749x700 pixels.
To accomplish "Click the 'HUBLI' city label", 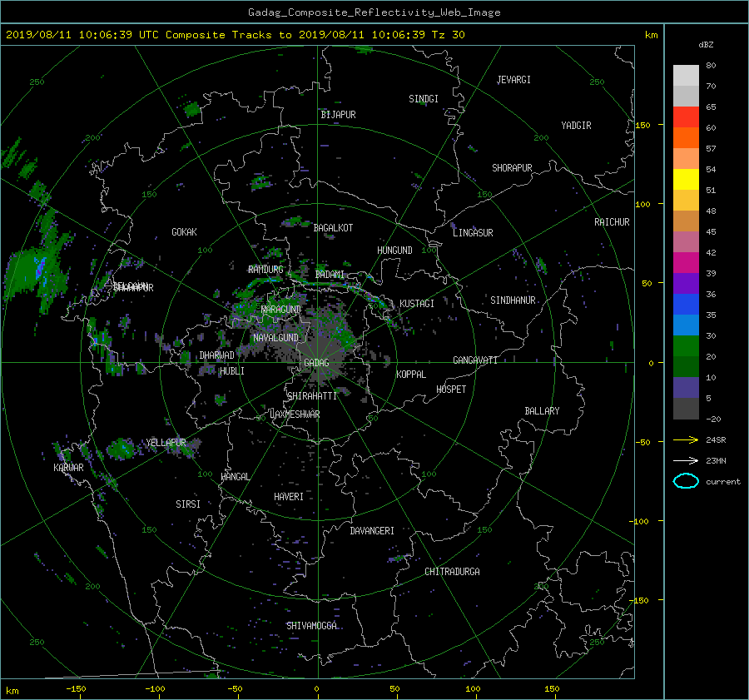I will coord(232,370).
